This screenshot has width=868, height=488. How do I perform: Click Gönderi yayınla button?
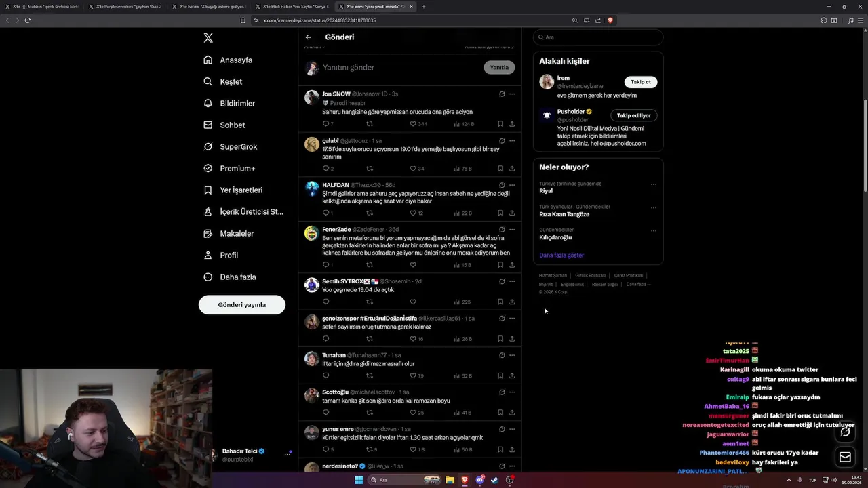coord(242,304)
